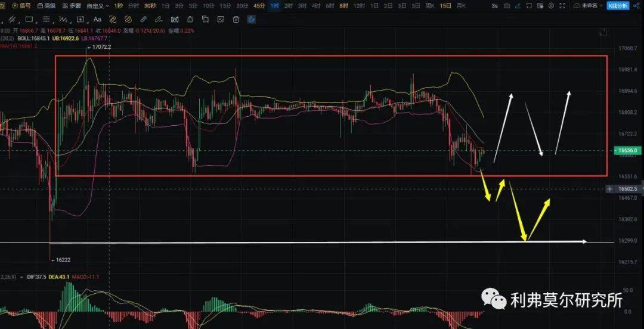Open the text annotation tool (Aa)

coord(97,19)
